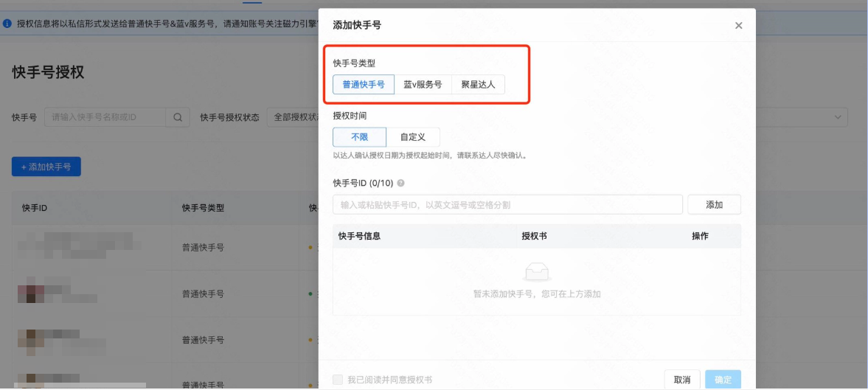This screenshot has width=868, height=390.
Task: Click the 取消 button
Action: 682,380
